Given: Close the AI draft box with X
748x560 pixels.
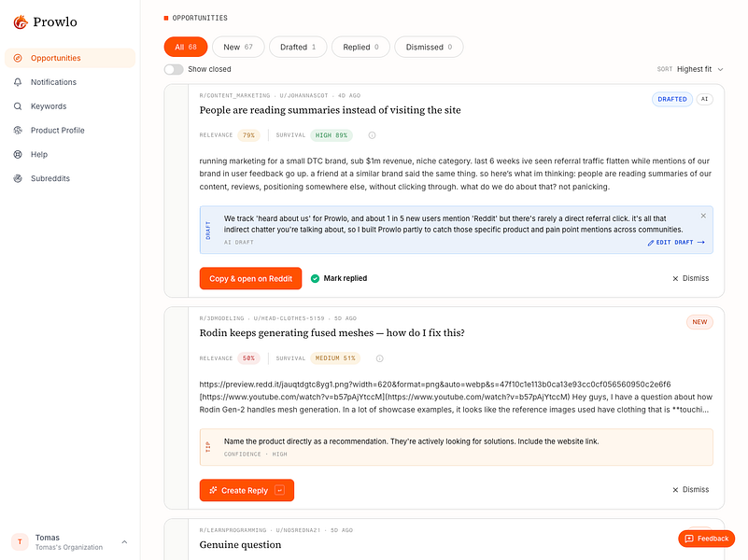Looking at the screenshot, I should (x=703, y=216).
